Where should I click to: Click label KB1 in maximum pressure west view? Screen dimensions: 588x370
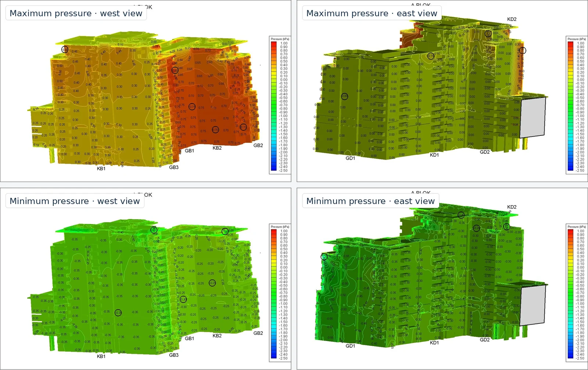pos(101,168)
